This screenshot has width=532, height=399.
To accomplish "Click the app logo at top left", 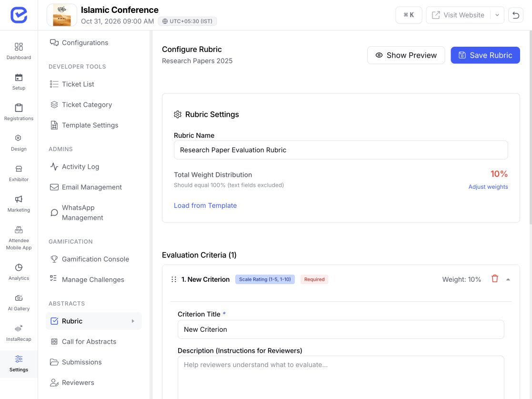I will coord(19,15).
